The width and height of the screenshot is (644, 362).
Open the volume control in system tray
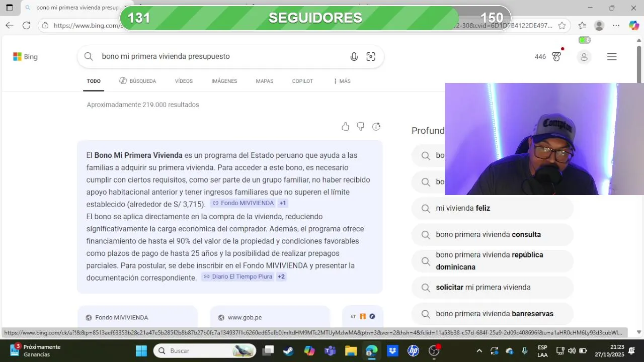pyautogui.click(x=572, y=350)
